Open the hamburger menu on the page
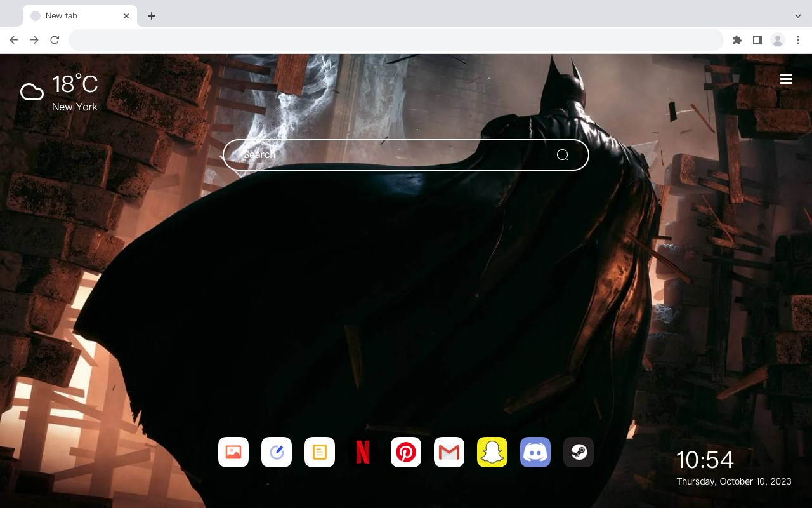 point(786,79)
